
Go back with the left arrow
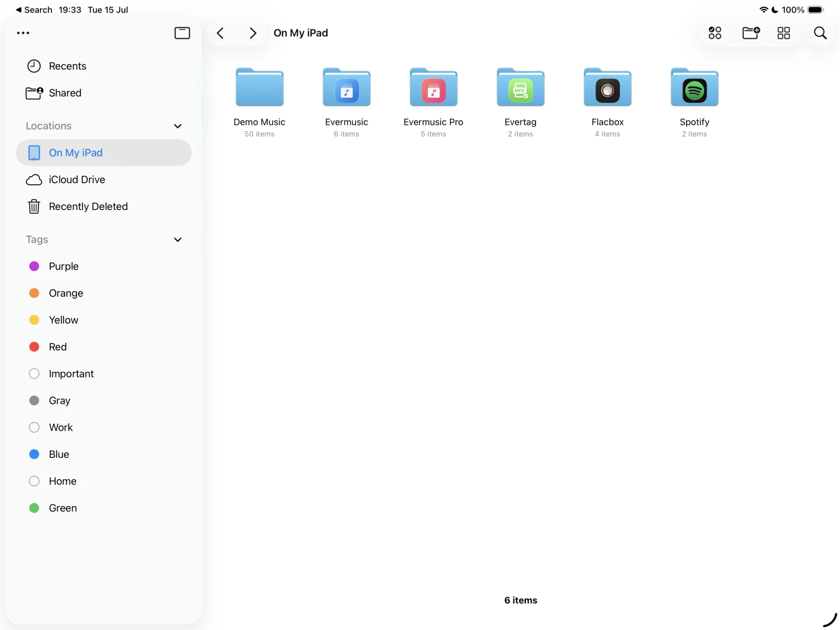click(x=220, y=33)
